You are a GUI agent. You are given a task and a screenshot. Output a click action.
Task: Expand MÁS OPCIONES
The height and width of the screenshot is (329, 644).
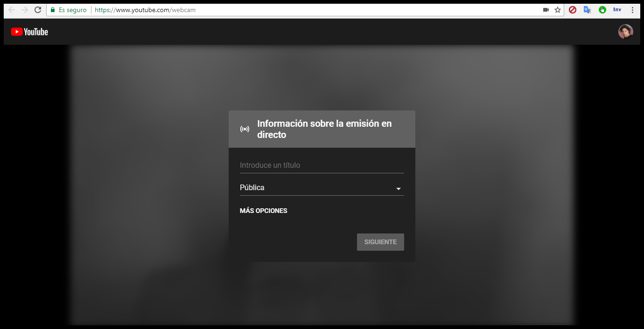(x=263, y=211)
